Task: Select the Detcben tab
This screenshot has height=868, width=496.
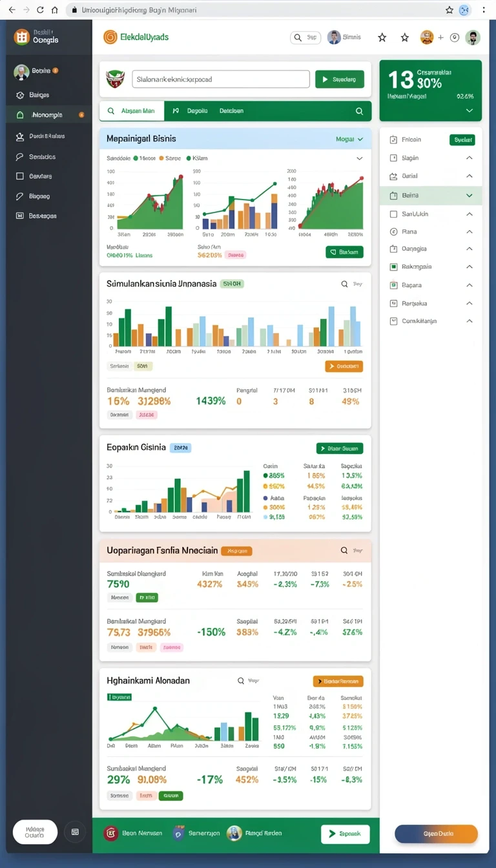Action: [x=231, y=111]
